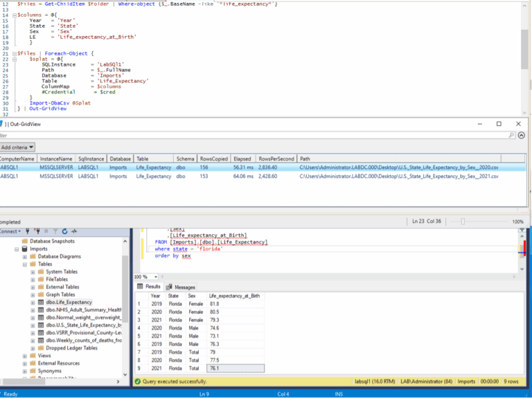Expand the System Tables folder

(x=32, y=271)
